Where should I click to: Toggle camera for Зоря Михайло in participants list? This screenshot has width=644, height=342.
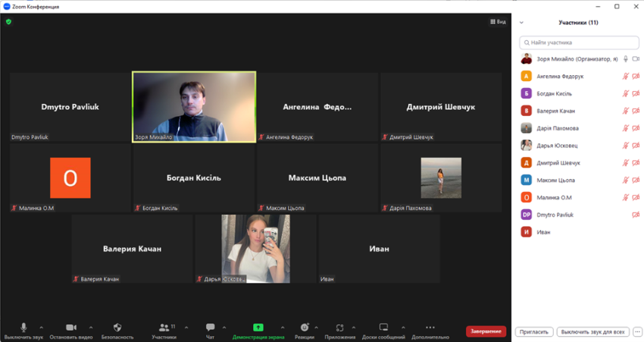(636, 59)
